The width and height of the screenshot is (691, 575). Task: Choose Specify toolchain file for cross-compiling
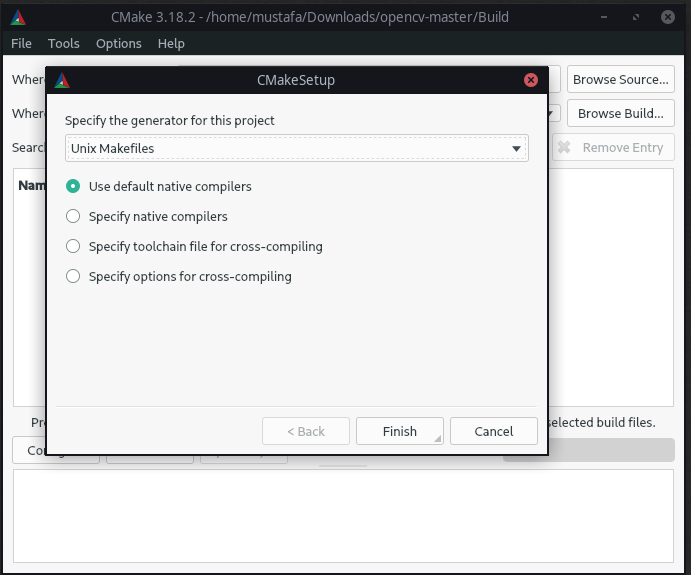coord(194,246)
